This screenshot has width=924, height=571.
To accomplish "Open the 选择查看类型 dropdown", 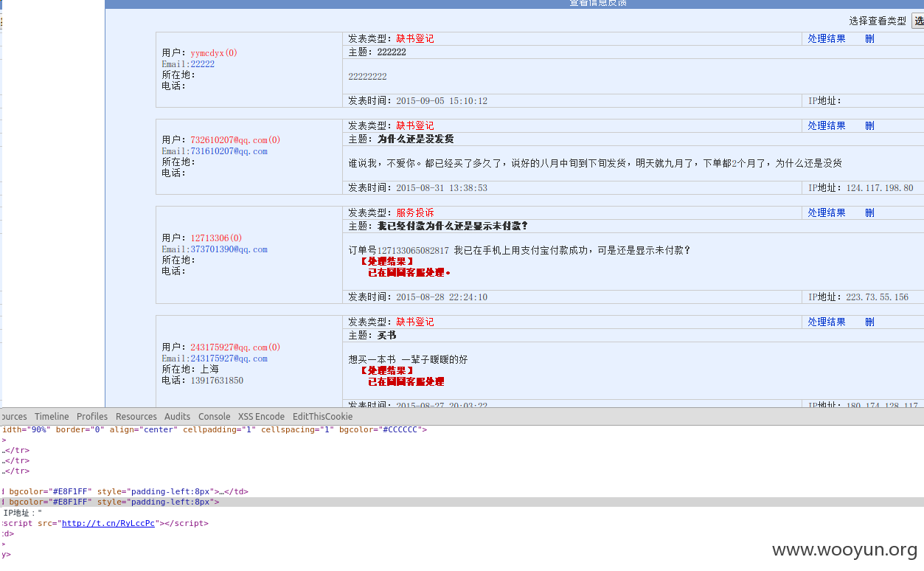I will pyautogui.click(x=917, y=21).
